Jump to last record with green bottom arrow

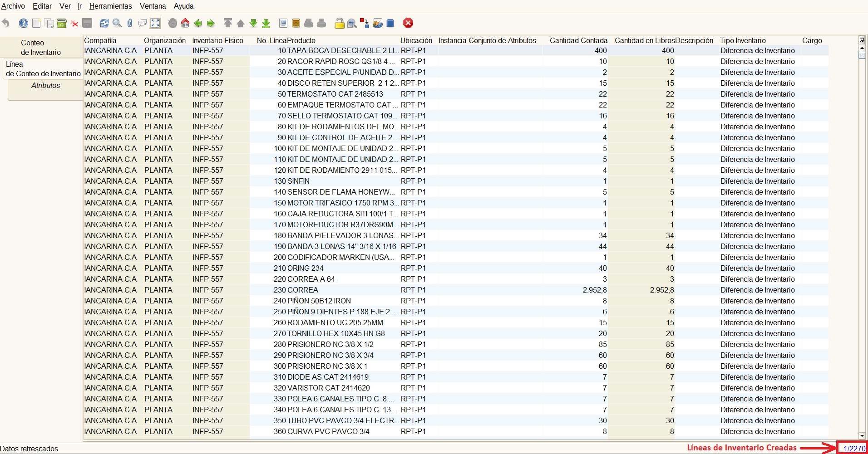tap(266, 23)
